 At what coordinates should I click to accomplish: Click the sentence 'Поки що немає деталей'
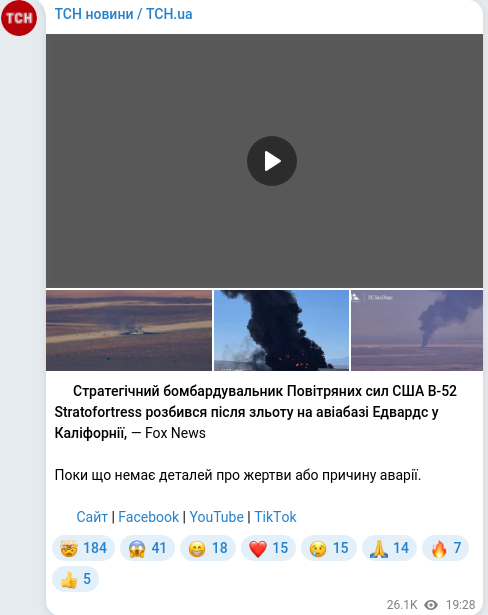(237, 475)
